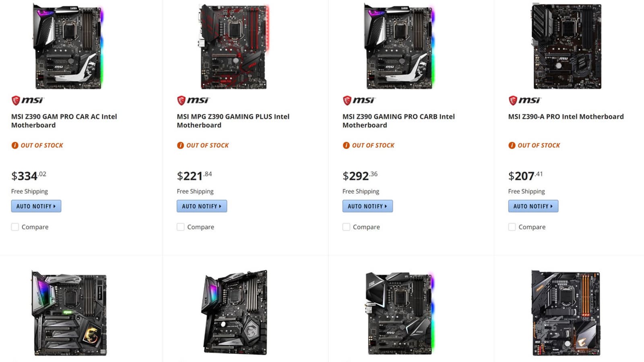Click out of stock info icon for $221.84 board
The width and height of the screenshot is (644, 362).
click(180, 145)
